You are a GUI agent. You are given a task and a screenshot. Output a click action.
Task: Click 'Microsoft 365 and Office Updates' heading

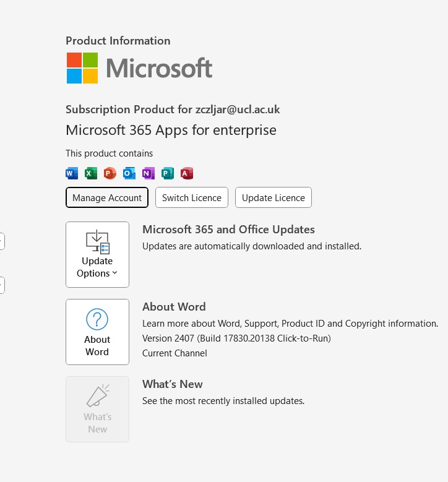click(x=228, y=230)
